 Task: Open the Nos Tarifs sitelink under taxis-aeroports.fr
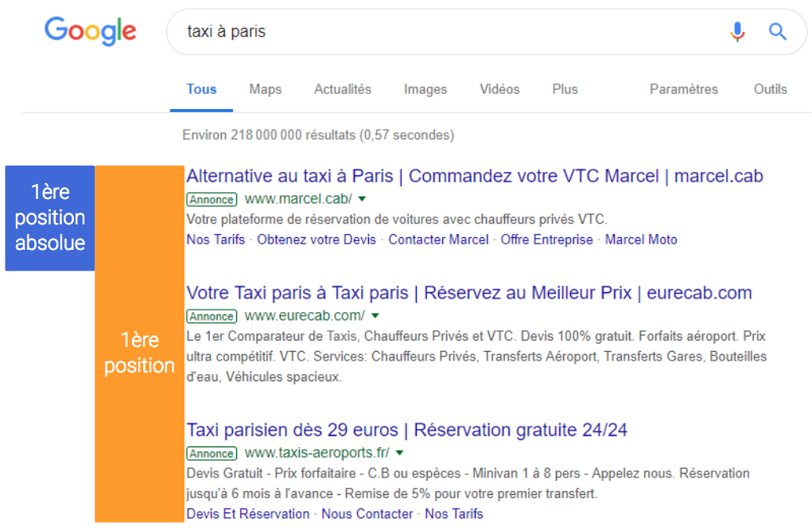click(x=453, y=514)
